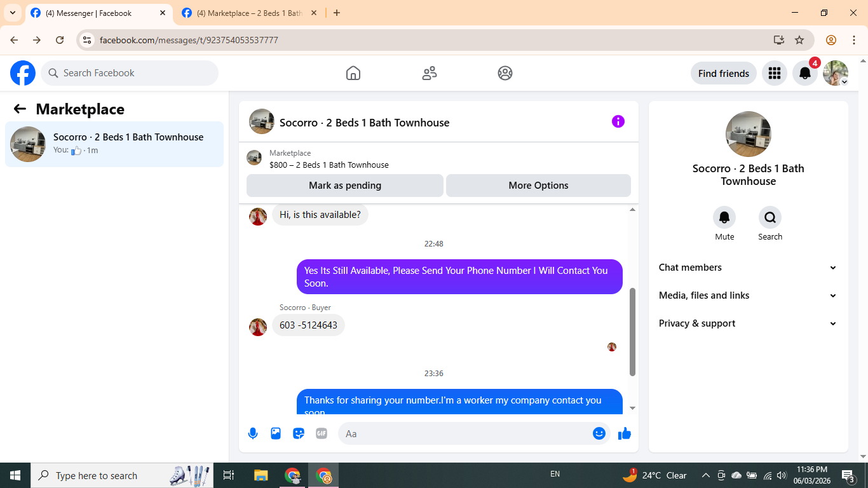Screen dimensions: 868x488
Task: View site information icon in address bar
Action: pos(88,40)
